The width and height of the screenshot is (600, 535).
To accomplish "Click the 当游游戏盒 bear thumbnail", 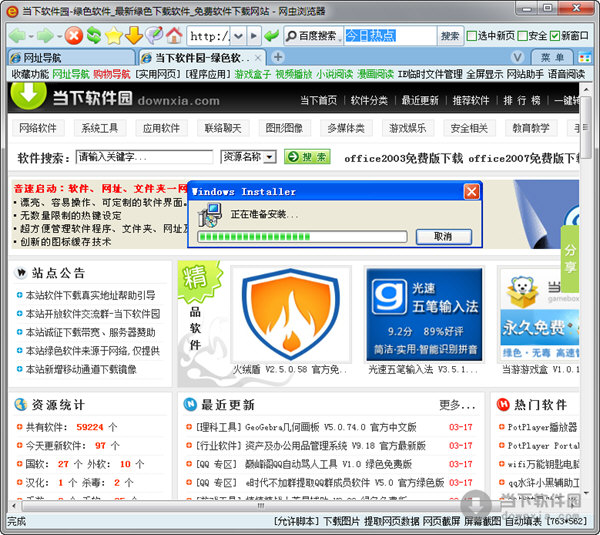I will pos(540,315).
